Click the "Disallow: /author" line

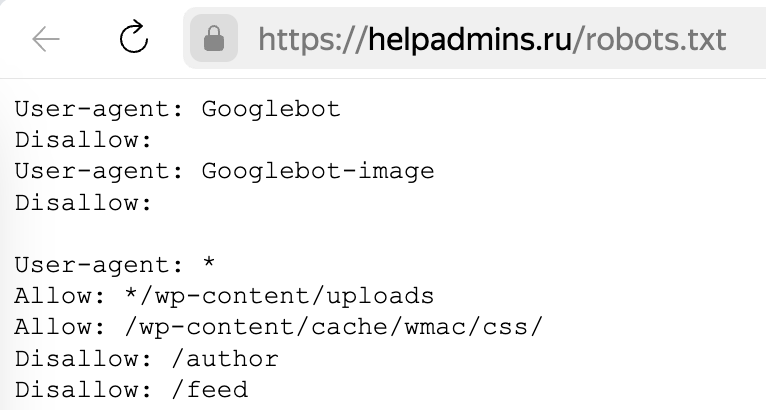147,359
